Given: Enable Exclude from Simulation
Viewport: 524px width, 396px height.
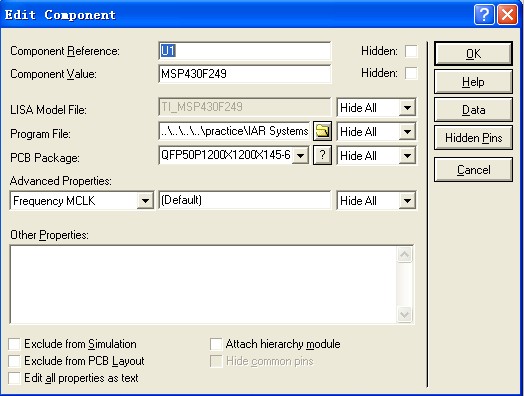Looking at the screenshot, I should [14, 344].
